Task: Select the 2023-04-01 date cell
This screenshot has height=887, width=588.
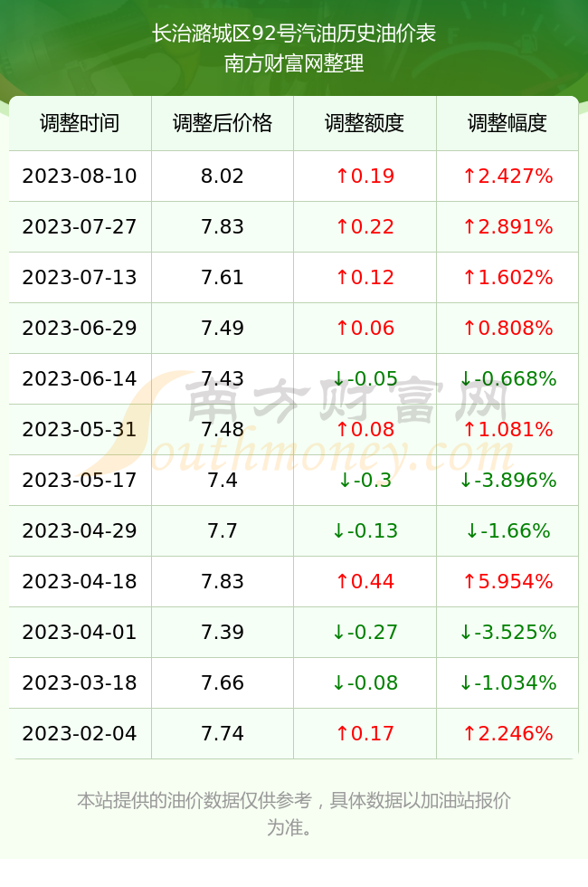Action: (80, 632)
